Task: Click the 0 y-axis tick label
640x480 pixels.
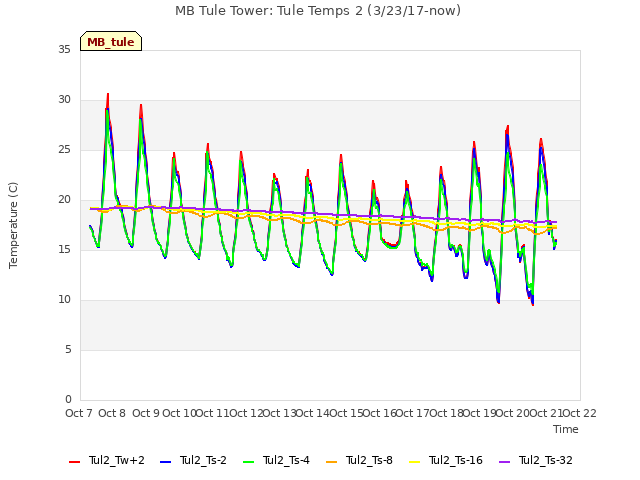Action: (68, 400)
